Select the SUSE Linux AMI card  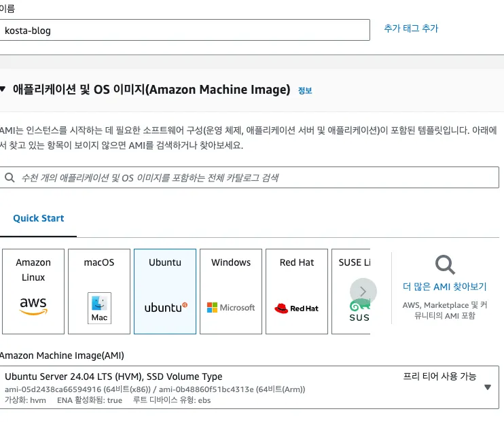click(350, 292)
